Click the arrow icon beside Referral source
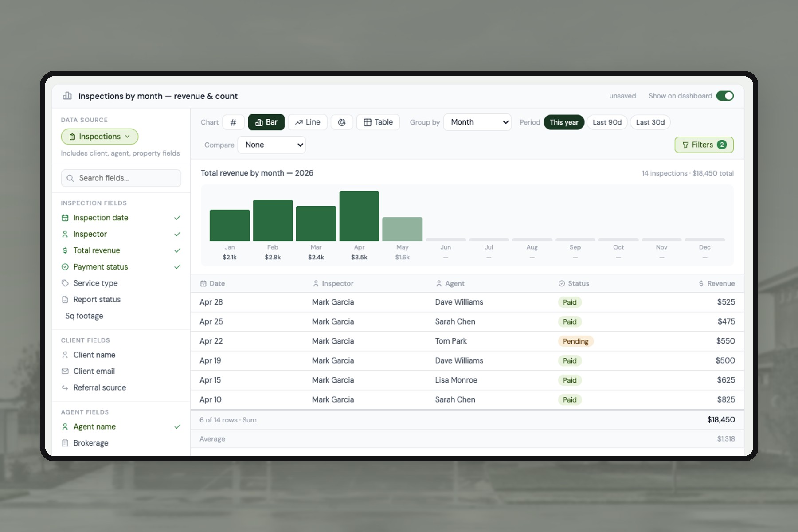The height and width of the screenshot is (532, 798). [x=65, y=387]
